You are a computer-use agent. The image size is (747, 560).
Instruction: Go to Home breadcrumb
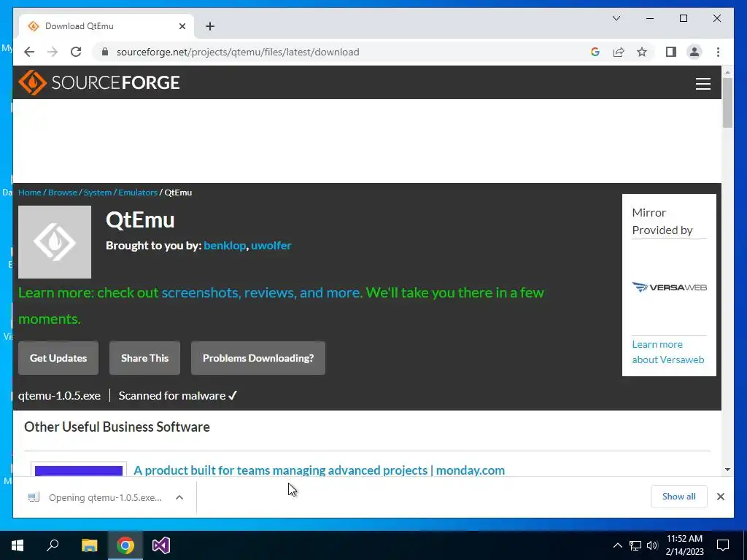point(29,192)
